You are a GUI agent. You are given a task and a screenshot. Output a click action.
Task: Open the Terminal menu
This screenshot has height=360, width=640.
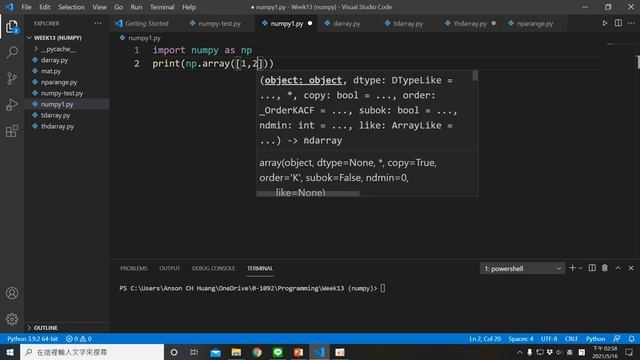pos(162,7)
